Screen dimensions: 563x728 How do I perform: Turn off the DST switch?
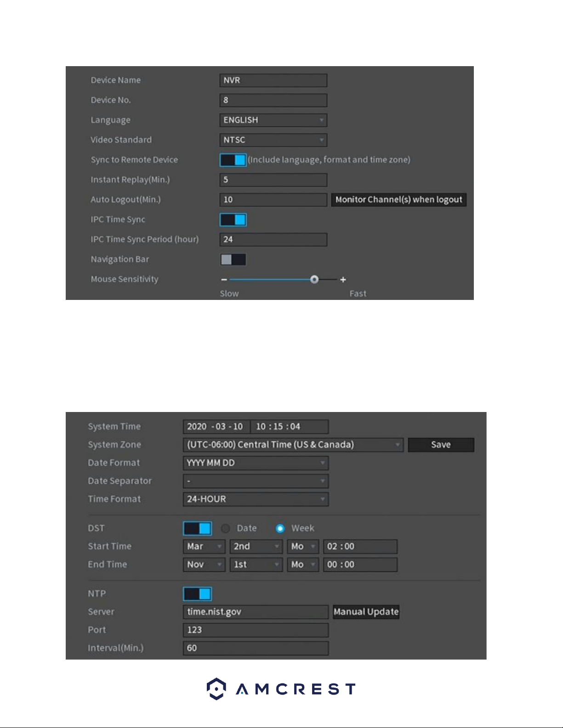198,529
